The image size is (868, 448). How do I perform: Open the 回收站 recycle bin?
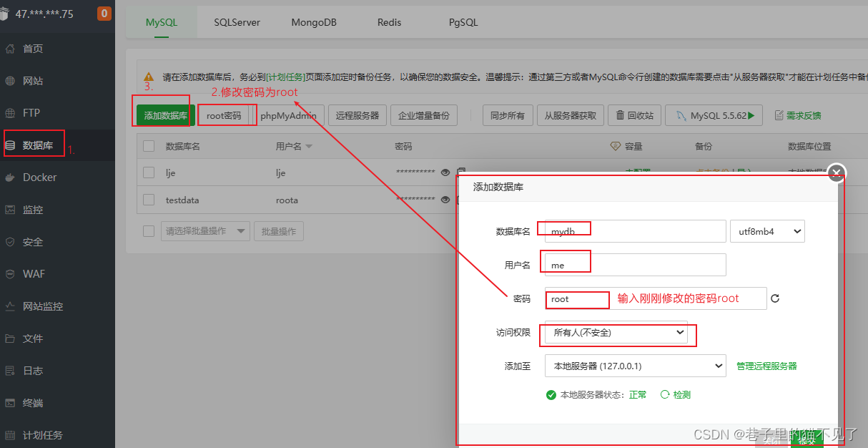(634, 115)
